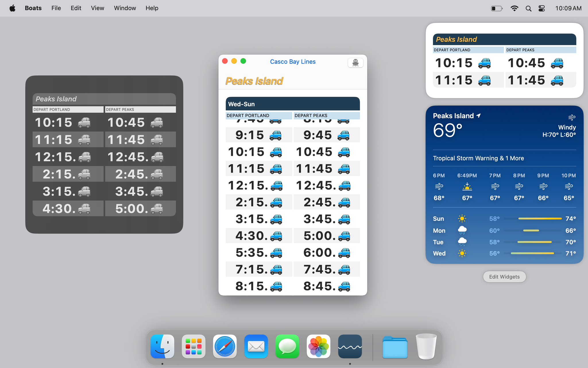The height and width of the screenshot is (368, 588).
Task: Click the car icon beside 11:15 in white Peaks Island widget
Action: point(484,80)
